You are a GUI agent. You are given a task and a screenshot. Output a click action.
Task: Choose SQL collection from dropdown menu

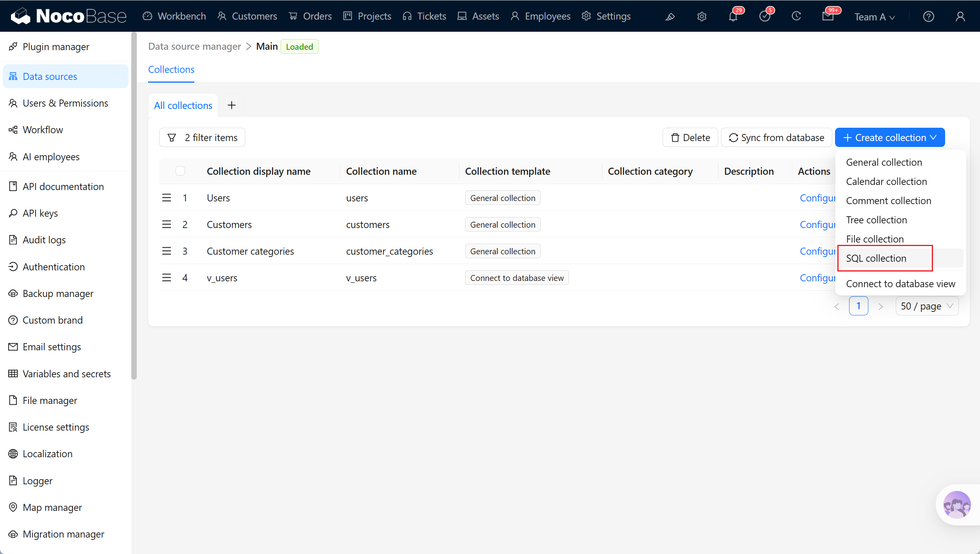pos(900,258)
